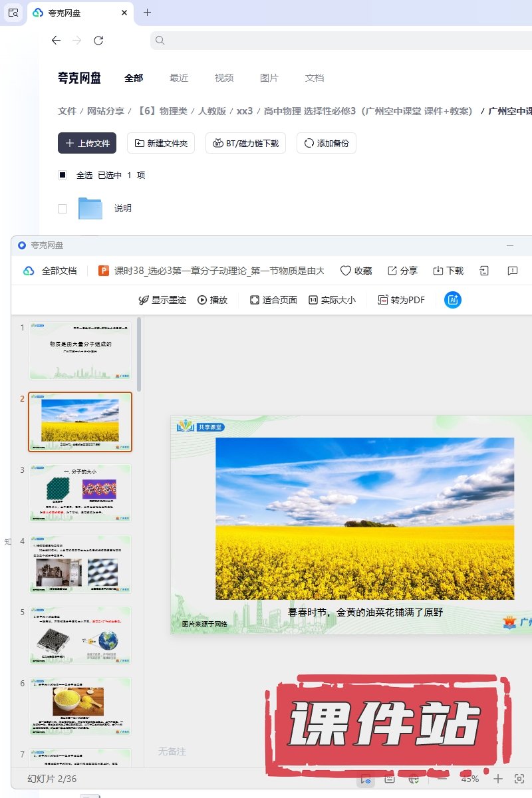Select slide 3 thumbnail 分子的大小
Viewport: 532px width, 798px height.
[80, 493]
